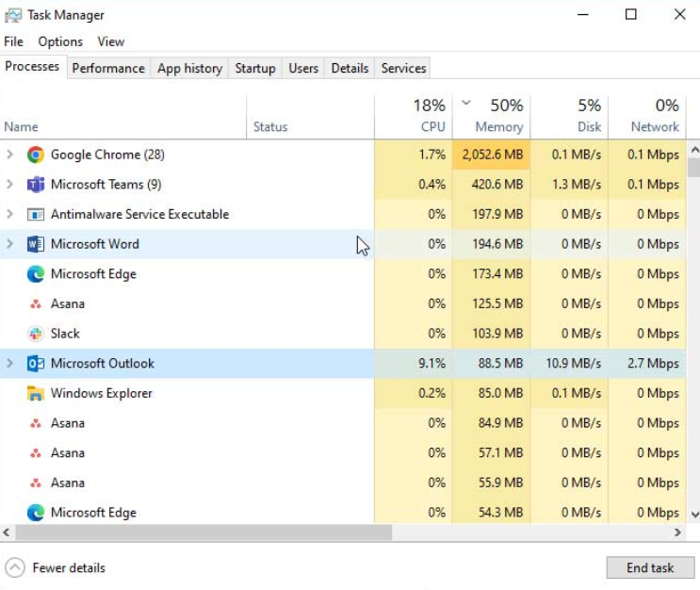Expand the Antimalware Service Executable group
This screenshot has height=590, width=700.
[9, 214]
